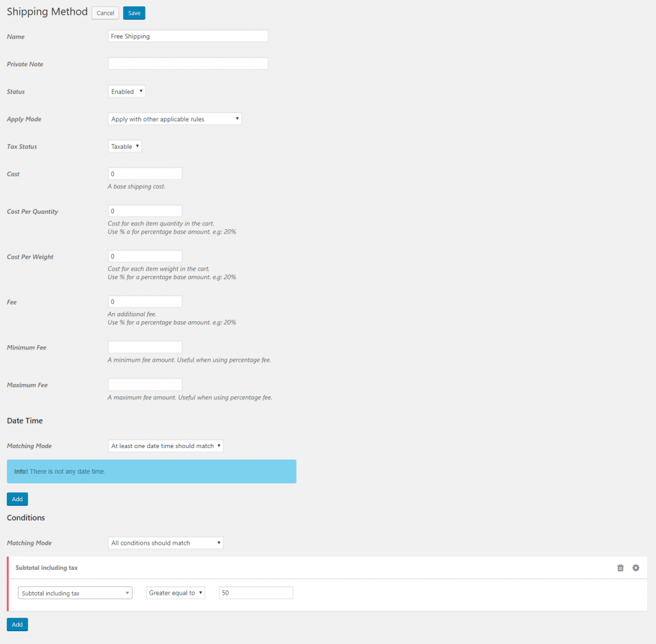Click the 'An additional fee.' hint

click(x=132, y=314)
